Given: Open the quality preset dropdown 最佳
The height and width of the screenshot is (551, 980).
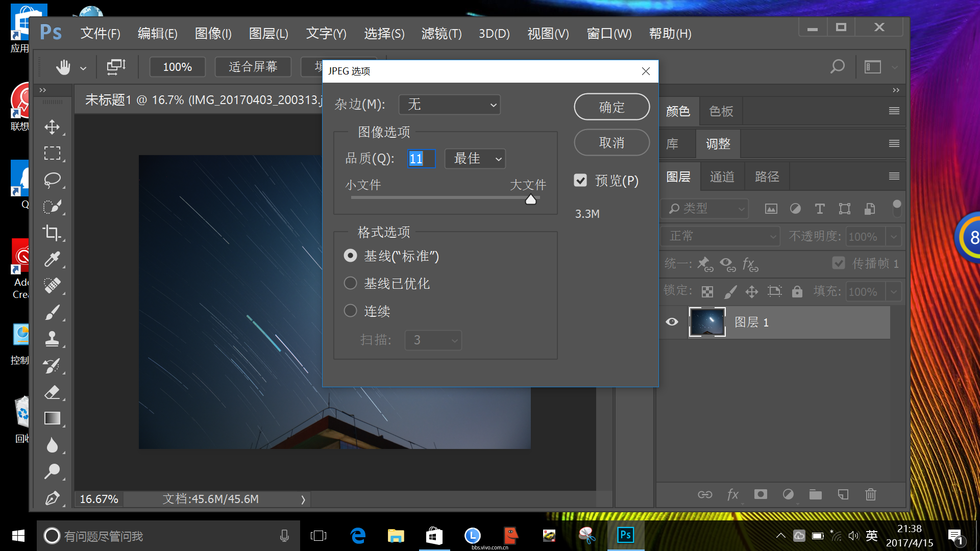Looking at the screenshot, I should 475,159.
